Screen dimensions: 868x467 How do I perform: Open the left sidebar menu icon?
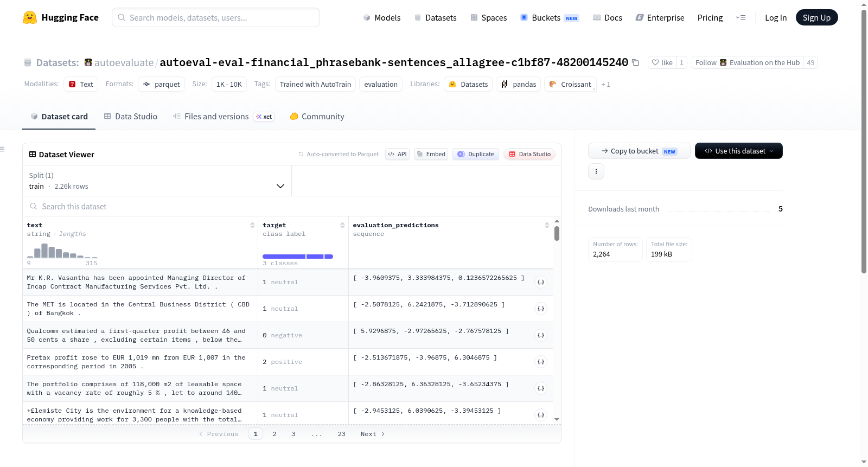coord(2,149)
